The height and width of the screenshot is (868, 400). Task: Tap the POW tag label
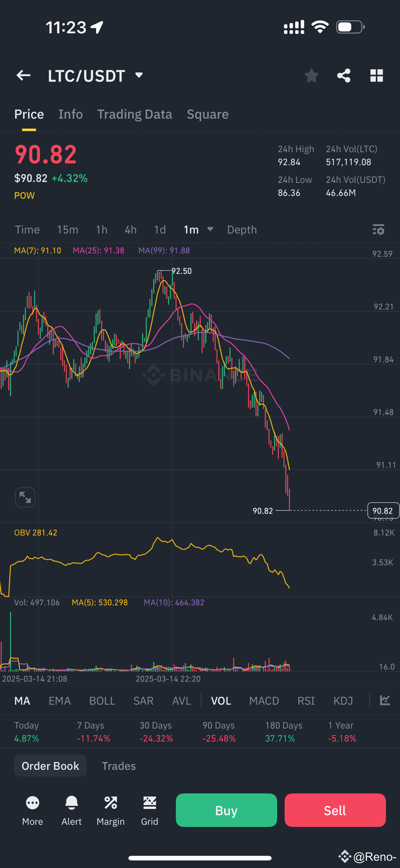[x=25, y=195]
